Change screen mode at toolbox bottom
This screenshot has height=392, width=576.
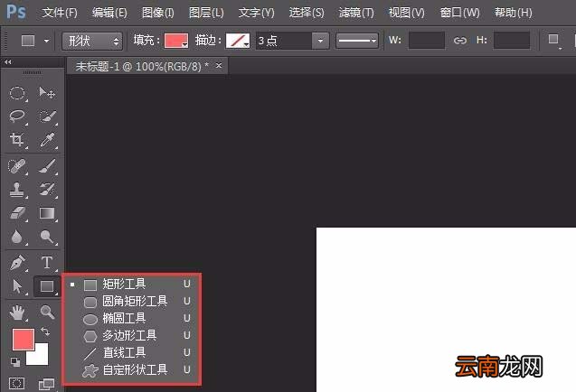(x=47, y=384)
